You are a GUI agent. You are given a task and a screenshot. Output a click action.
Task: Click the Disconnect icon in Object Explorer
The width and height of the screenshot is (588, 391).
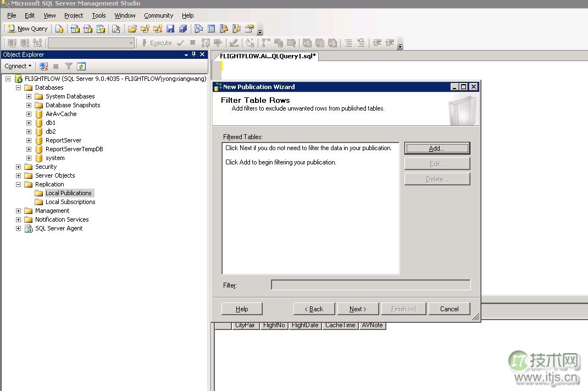click(x=43, y=67)
